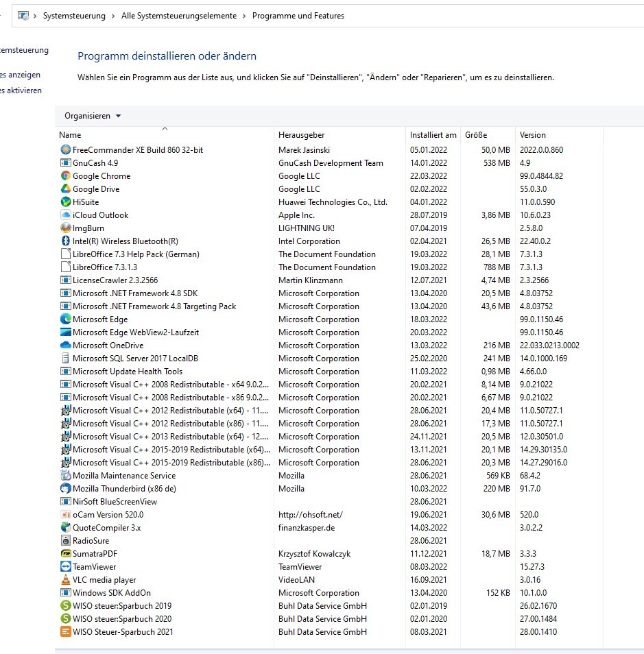This screenshot has width=644, height=654.
Task: Click the Mozilla Maintenance Service icon
Action: [x=66, y=476]
